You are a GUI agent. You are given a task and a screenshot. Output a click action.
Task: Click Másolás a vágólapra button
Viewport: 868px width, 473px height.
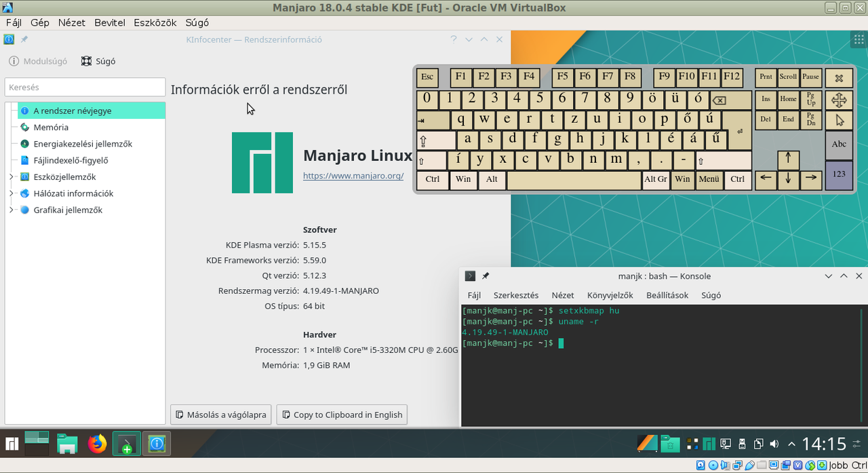click(221, 415)
